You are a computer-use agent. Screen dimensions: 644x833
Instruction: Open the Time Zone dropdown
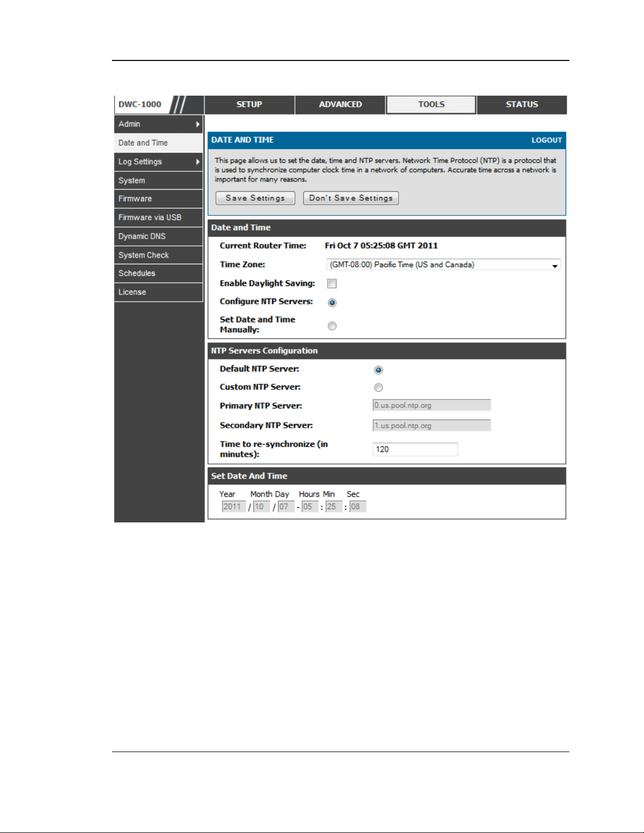click(x=444, y=265)
